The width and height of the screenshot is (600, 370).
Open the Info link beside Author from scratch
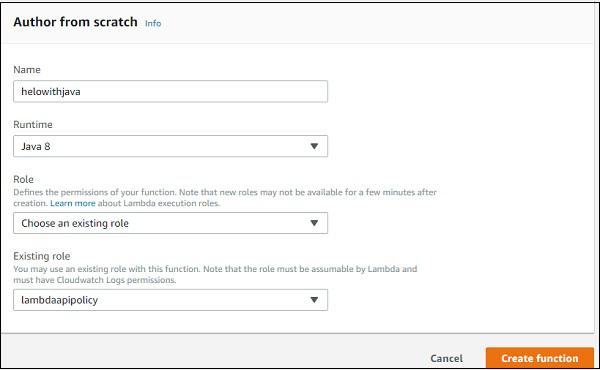(153, 23)
